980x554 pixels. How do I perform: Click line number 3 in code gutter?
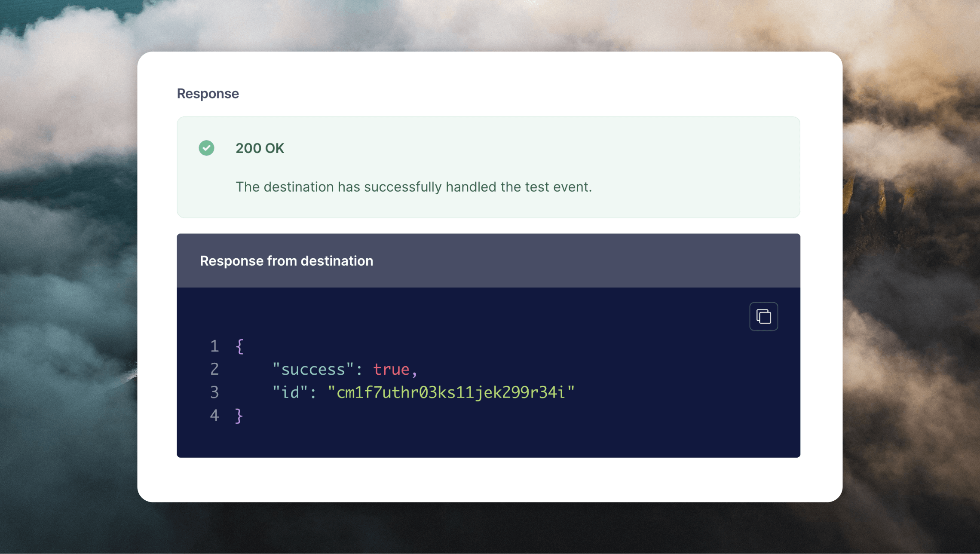click(x=214, y=392)
